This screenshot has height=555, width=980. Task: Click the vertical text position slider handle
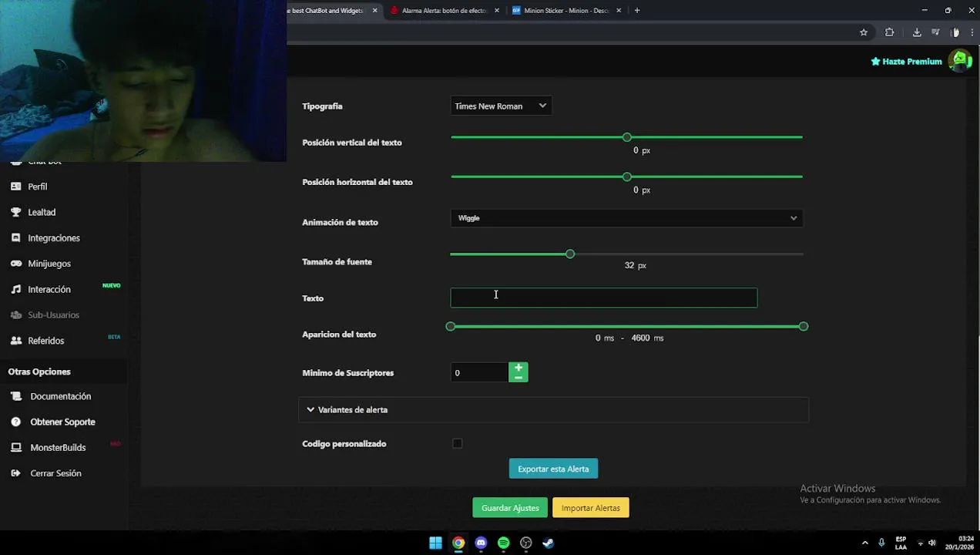coord(627,137)
